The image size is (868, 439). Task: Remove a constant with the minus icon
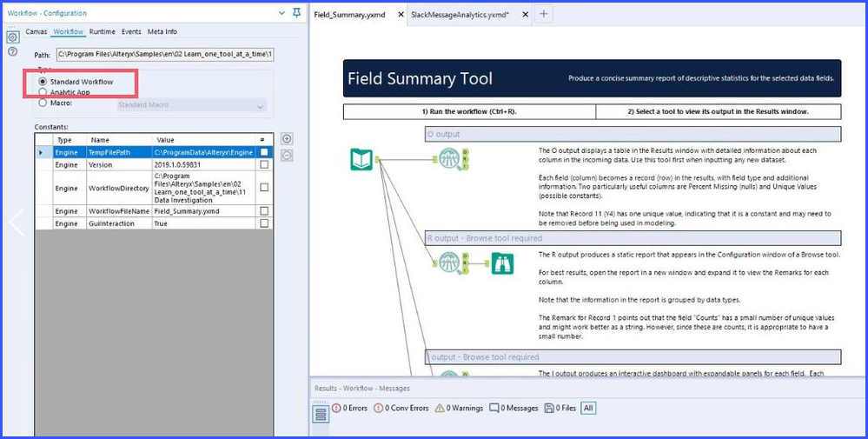click(x=287, y=156)
